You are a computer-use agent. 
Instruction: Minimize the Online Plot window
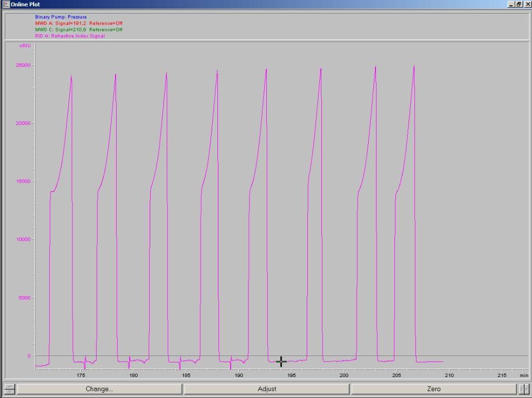point(512,4)
